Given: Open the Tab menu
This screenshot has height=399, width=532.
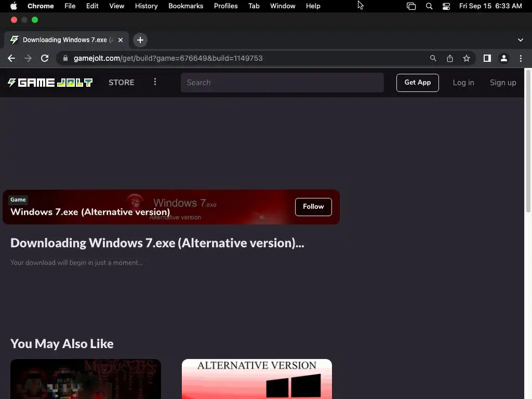Looking at the screenshot, I should (254, 6).
